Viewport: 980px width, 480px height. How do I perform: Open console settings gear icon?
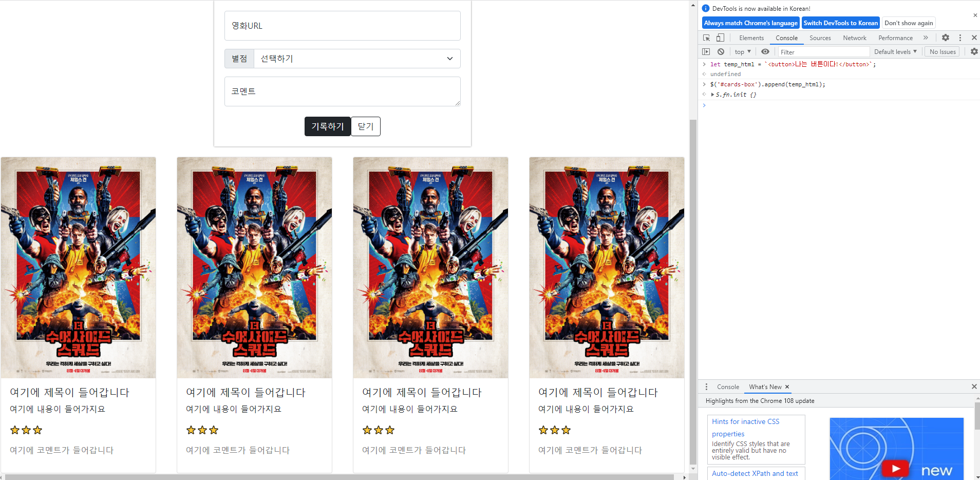974,51
